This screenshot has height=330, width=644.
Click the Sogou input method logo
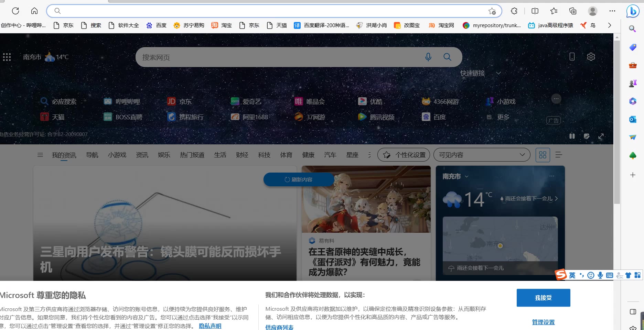[561, 274]
